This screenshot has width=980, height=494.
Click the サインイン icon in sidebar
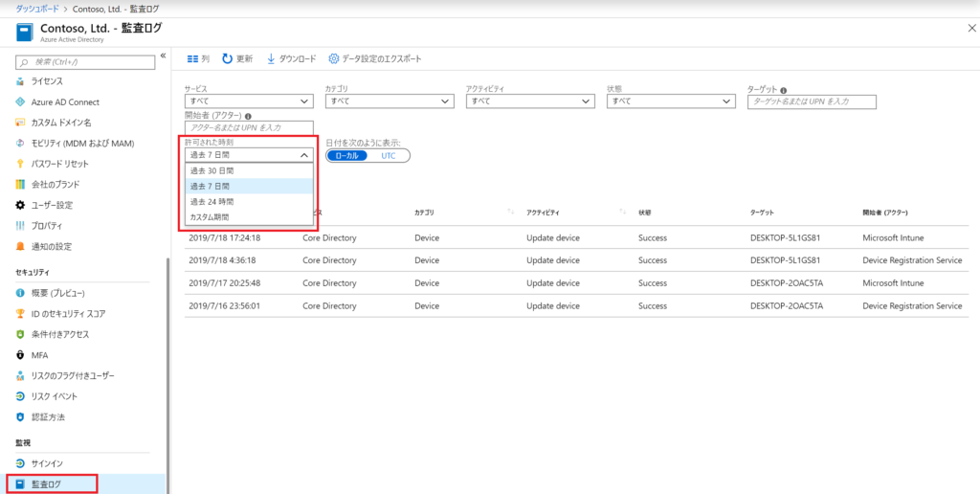[x=20, y=463]
